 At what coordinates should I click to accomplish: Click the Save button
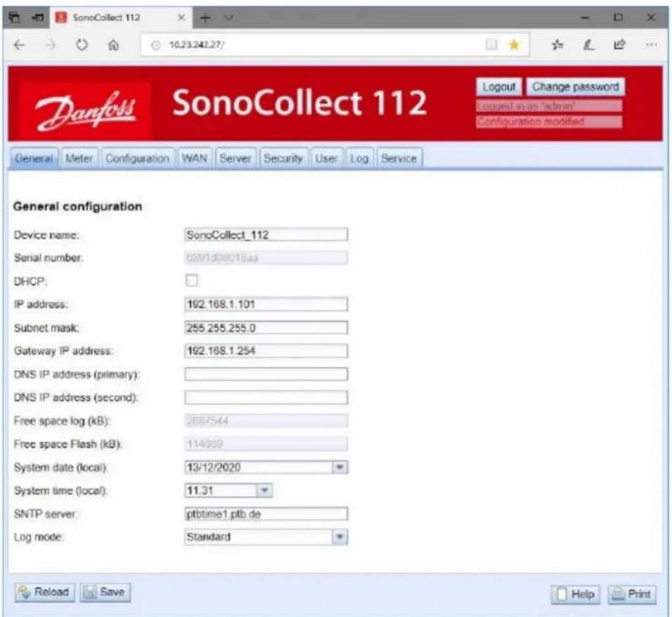click(x=105, y=592)
